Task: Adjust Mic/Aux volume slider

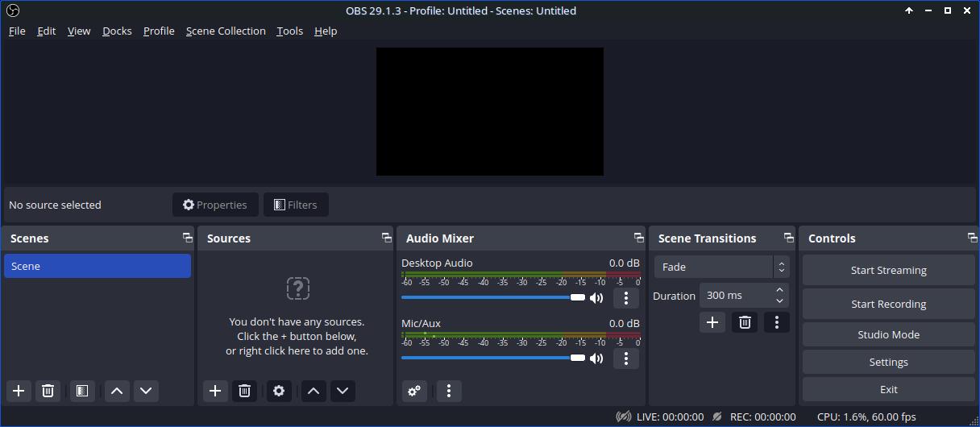Action: (x=493, y=358)
